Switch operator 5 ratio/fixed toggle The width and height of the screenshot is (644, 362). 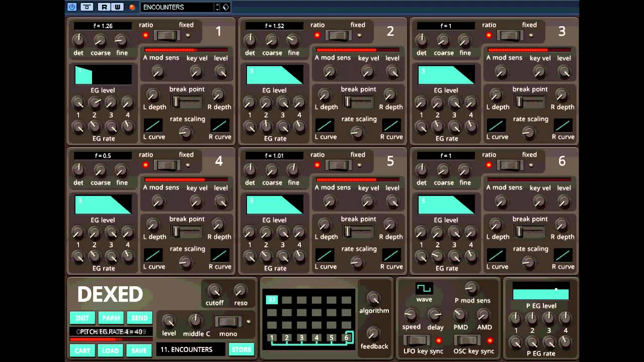[x=338, y=165]
